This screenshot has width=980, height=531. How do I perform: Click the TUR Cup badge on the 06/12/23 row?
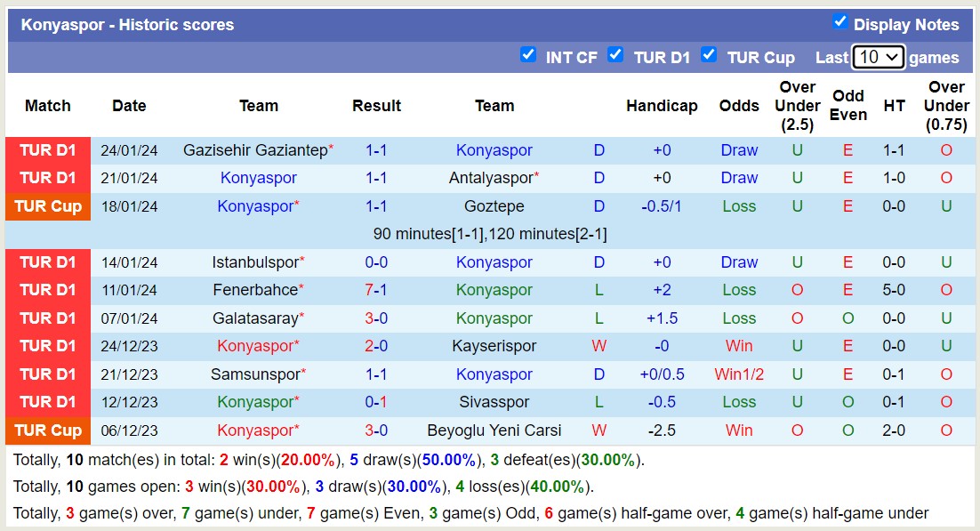[x=48, y=430]
